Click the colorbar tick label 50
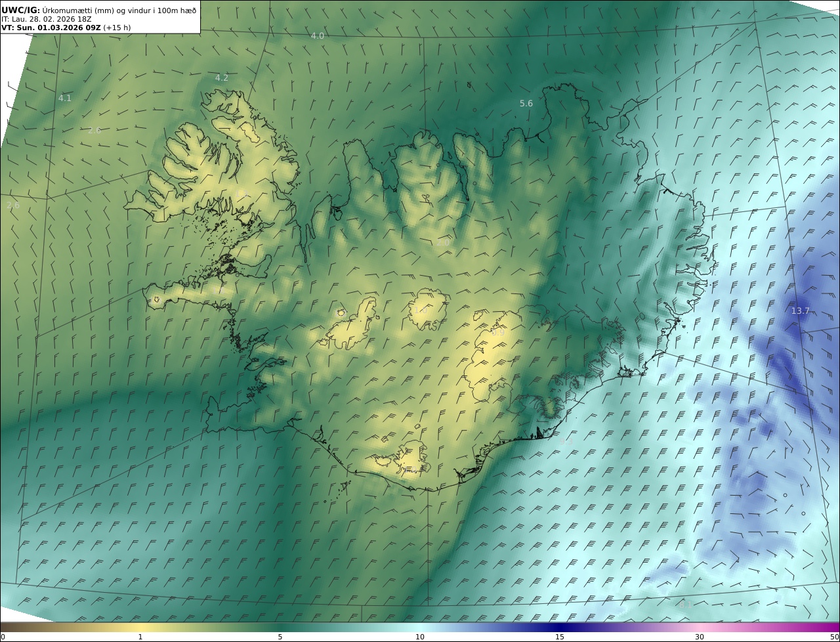 pyautogui.click(x=834, y=637)
